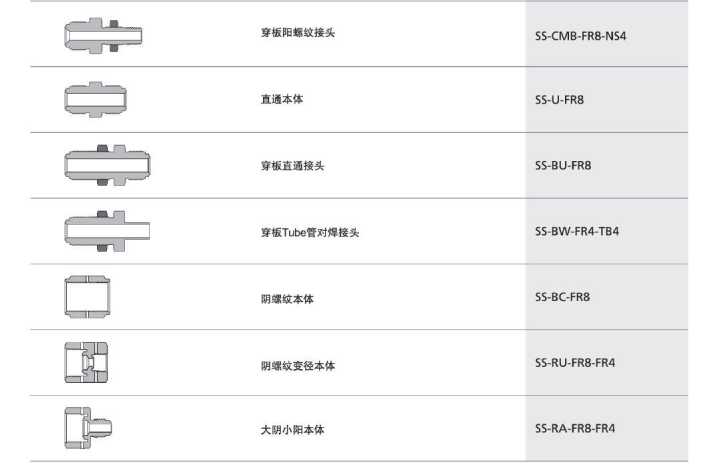Viewport: 704px width, 475px height.
Task: Click the 阴螺纹变径本体 description text
Action: 298,365
